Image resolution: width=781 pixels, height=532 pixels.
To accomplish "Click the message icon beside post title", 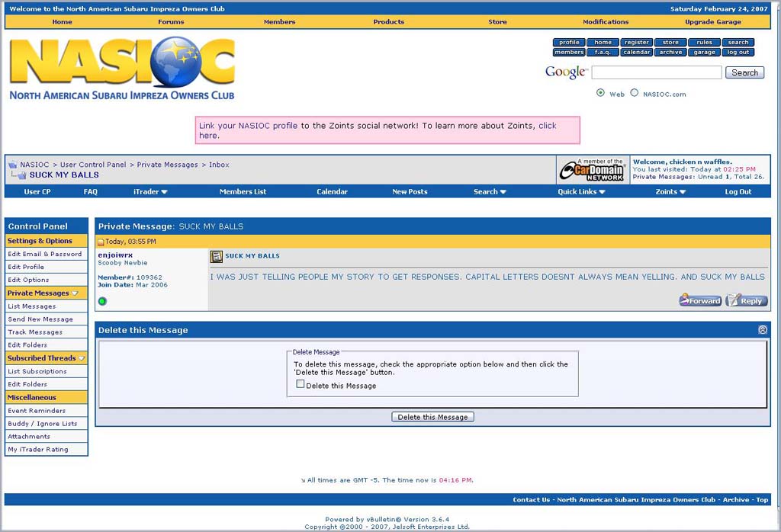I will [216, 257].
